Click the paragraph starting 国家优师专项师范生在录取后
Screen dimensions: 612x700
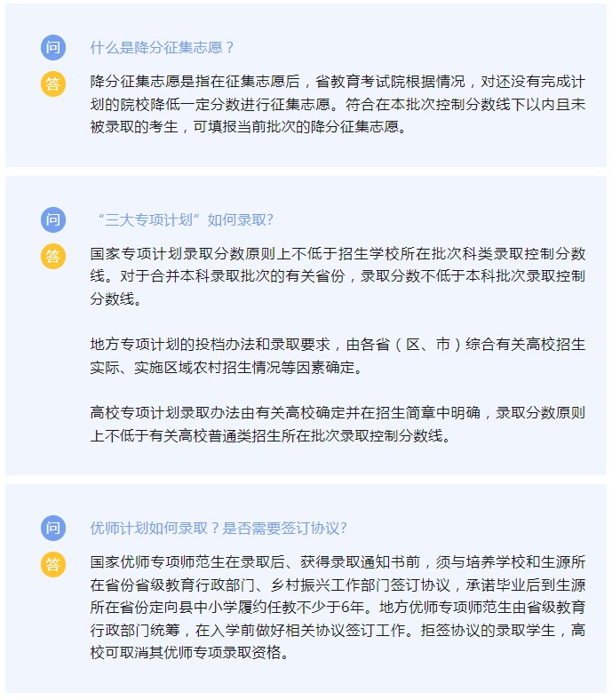338,607
